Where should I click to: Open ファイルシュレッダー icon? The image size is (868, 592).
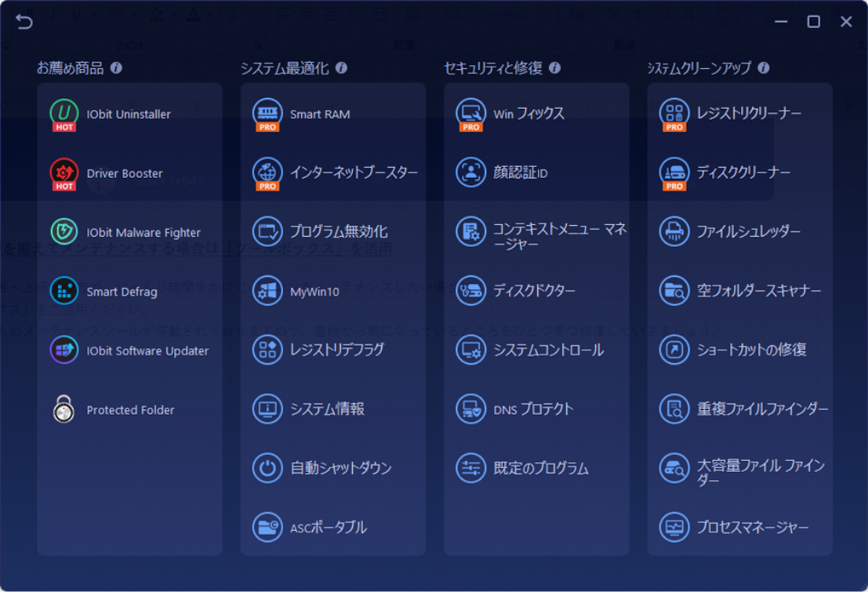(674, 231)
